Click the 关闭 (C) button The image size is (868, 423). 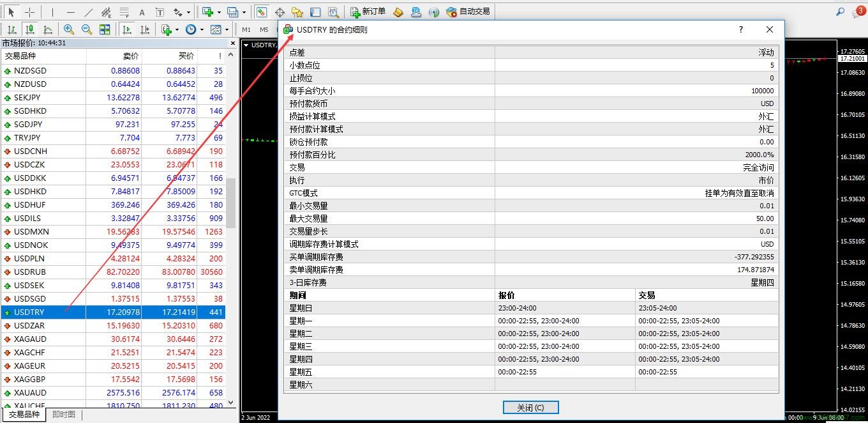pos(530,408)
